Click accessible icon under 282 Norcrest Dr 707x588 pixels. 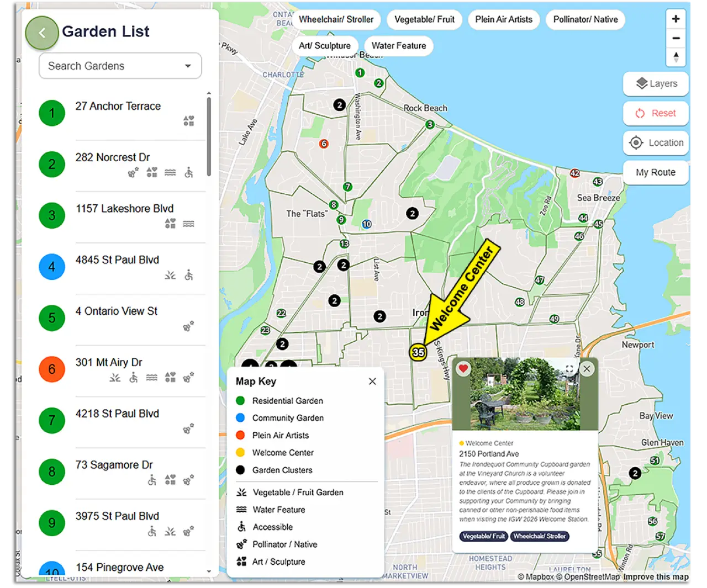(189, 172)
